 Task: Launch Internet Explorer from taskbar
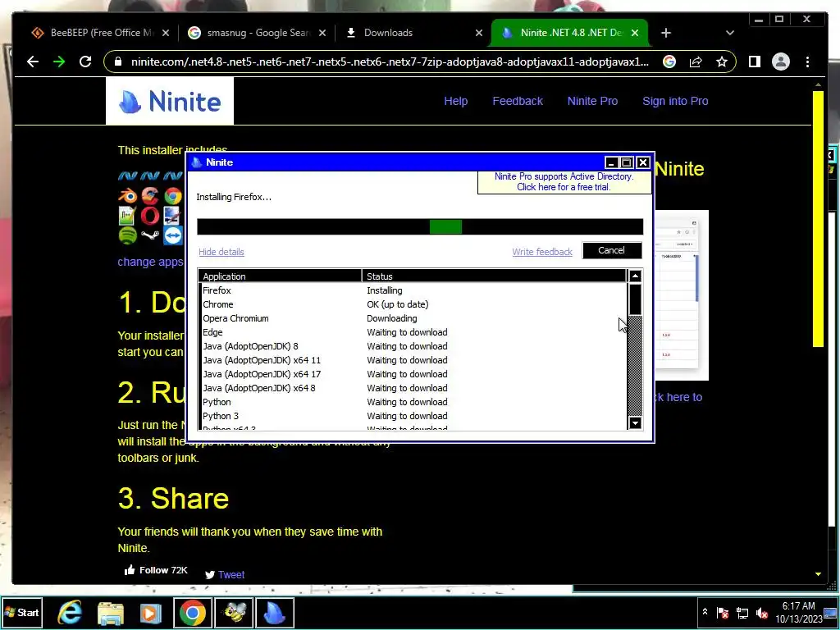[x=70, y=613]
